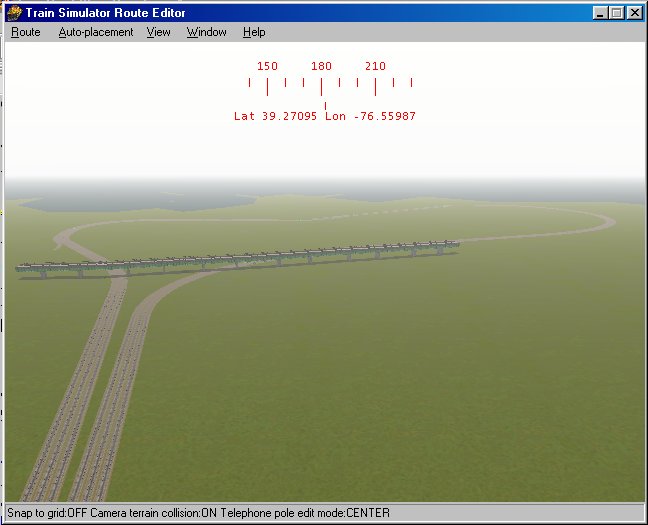This screenshot has width=648, height=525.
Task: Open the Auto-placement menu
Action: click(x=96, y=32)
